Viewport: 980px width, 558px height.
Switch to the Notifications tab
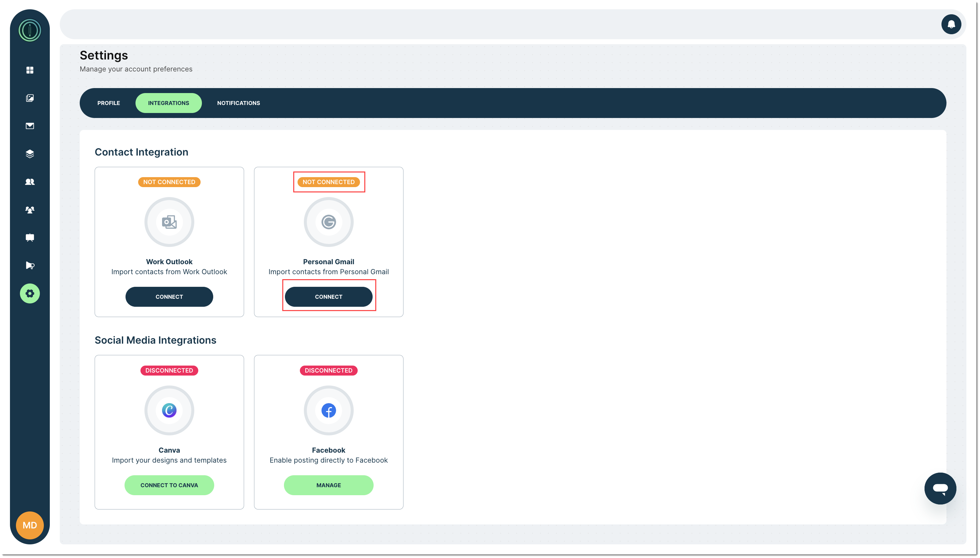(238, 103)
